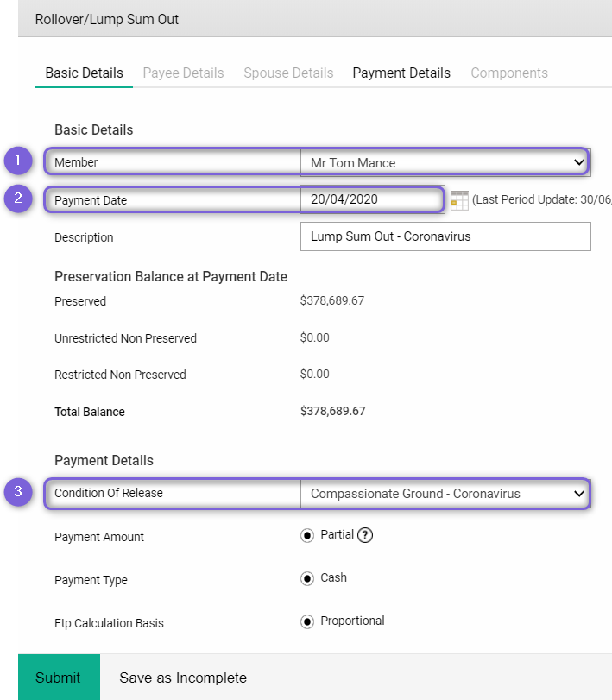Select the Partial payment amount radio button
612x700 pixels.
(307, 535)
